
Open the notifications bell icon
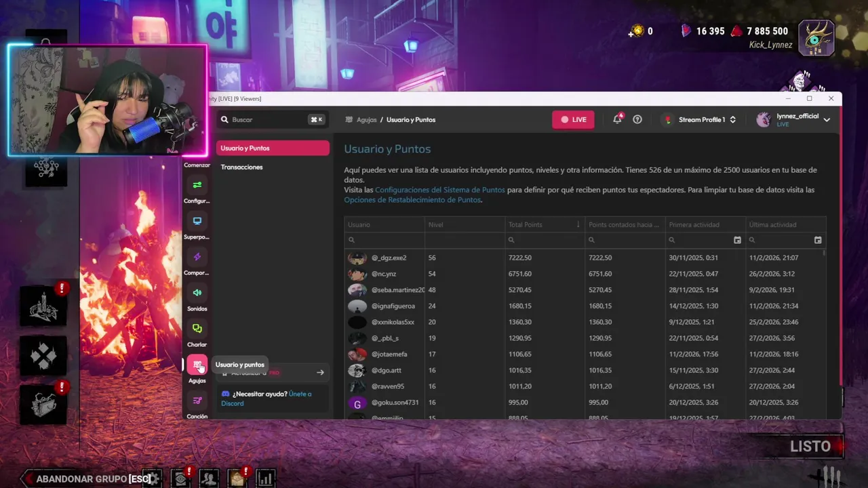pyautogui.click(x=617, y=119)
